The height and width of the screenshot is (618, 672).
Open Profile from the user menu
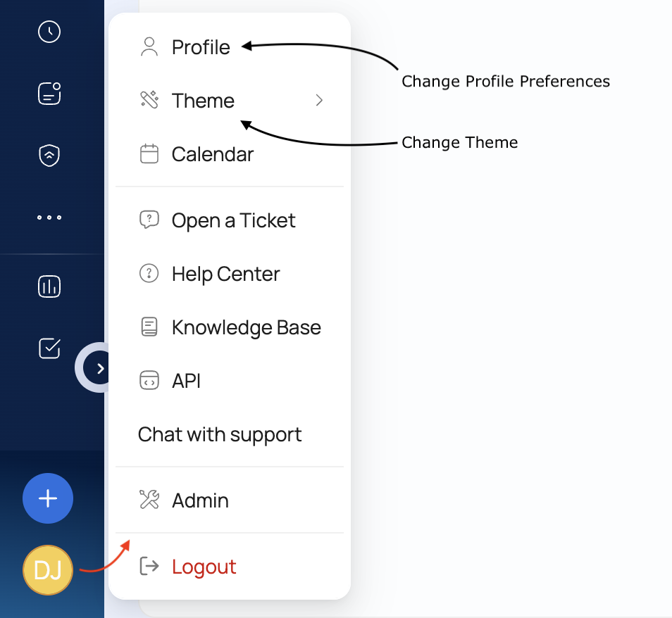pos(201,47)
